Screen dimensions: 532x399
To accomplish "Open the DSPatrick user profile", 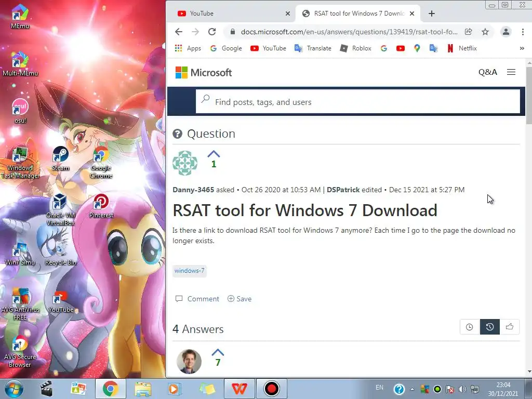I will pyautogui.click(x=343, y=190).
